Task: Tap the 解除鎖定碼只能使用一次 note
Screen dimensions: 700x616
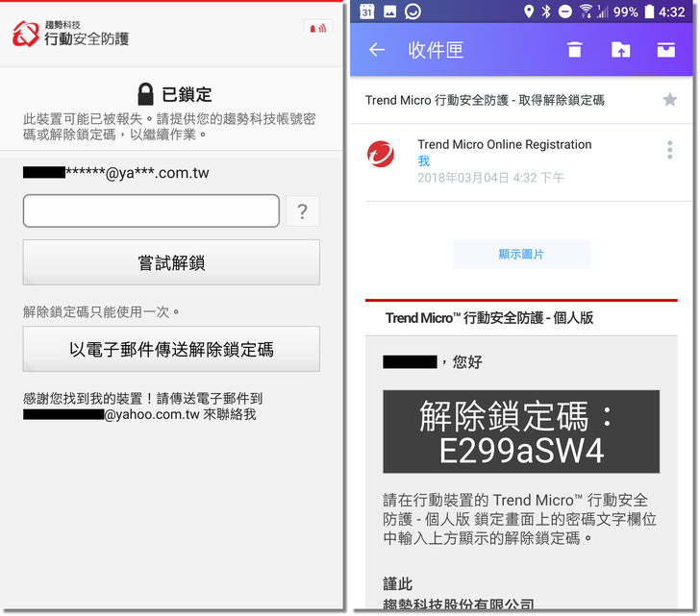Action: pyautogui.click(x=101, y=311)
